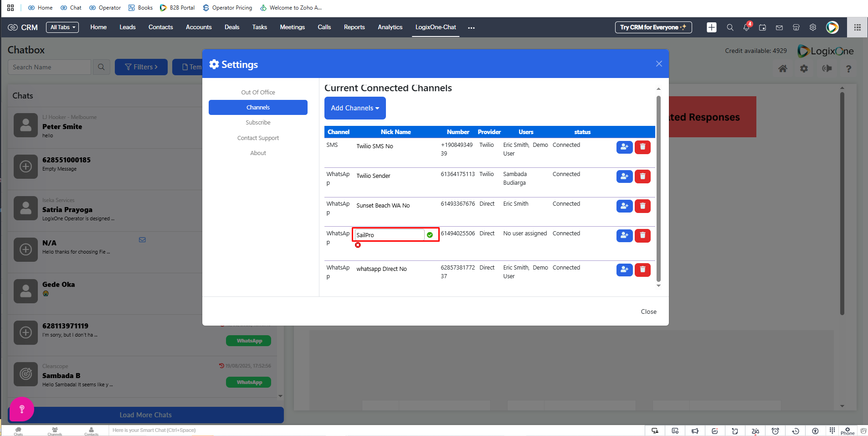Screen dimensions: 868x436
Task: Open the CRM calendar icon
Action: tap(763, 27)
